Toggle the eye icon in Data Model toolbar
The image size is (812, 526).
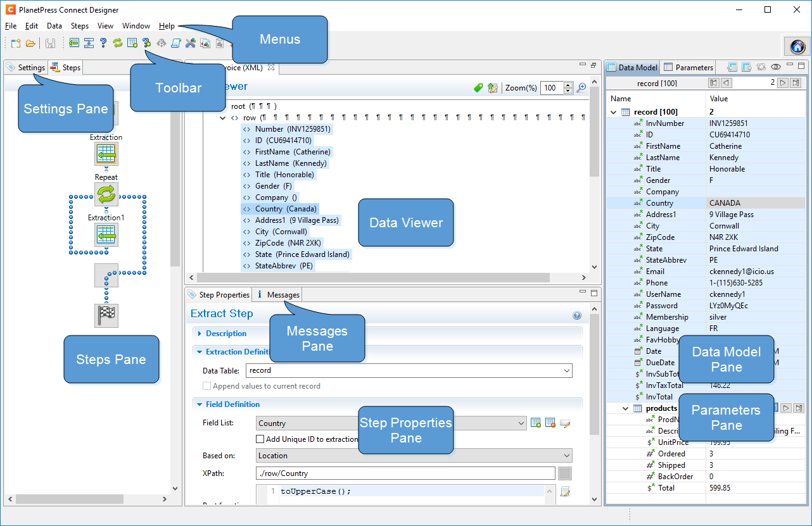775,67
